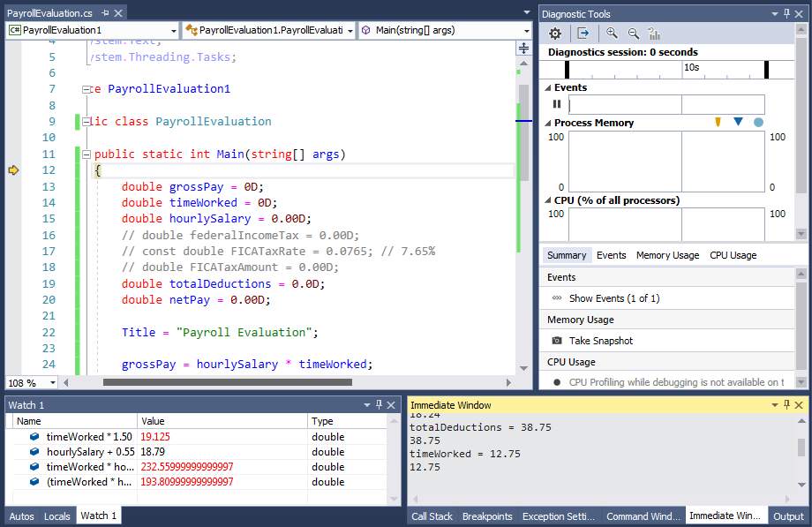This screenshot has height=527, width=812.
Task: Pause events with the pause icon
Action: pos(557,103)
